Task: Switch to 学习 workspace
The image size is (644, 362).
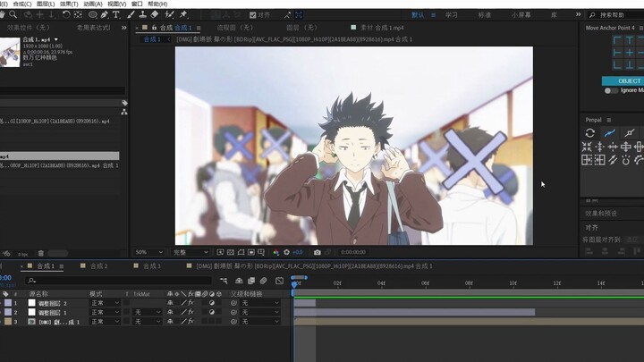Action: tap(452, 15)
